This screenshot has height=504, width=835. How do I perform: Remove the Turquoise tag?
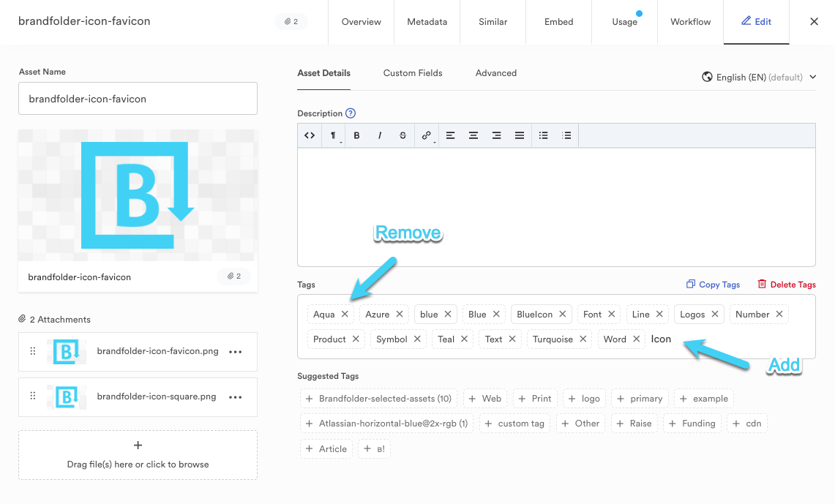pos(583,339)
